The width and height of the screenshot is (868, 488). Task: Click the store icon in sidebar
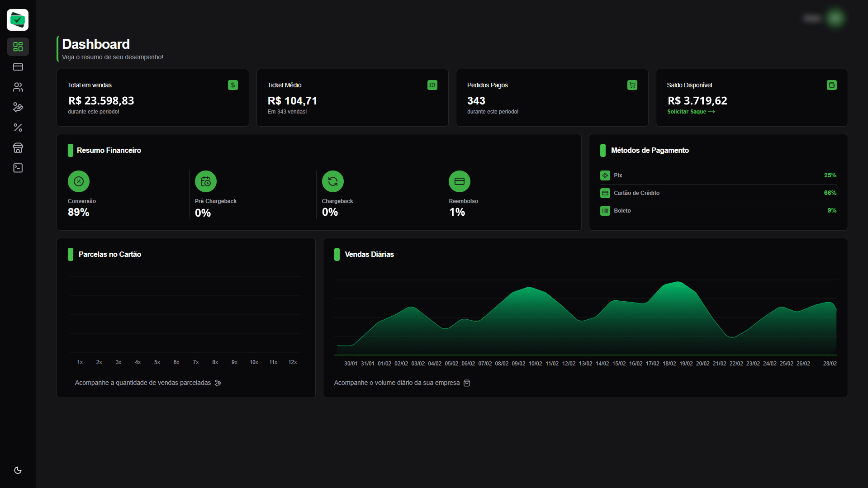[18, 148]
